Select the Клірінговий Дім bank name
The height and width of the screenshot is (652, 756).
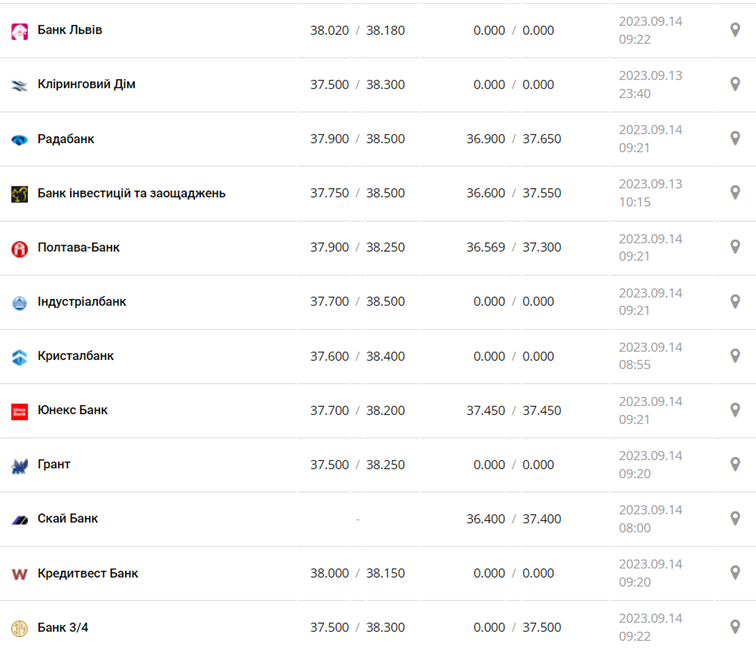(x=86, y=84)
